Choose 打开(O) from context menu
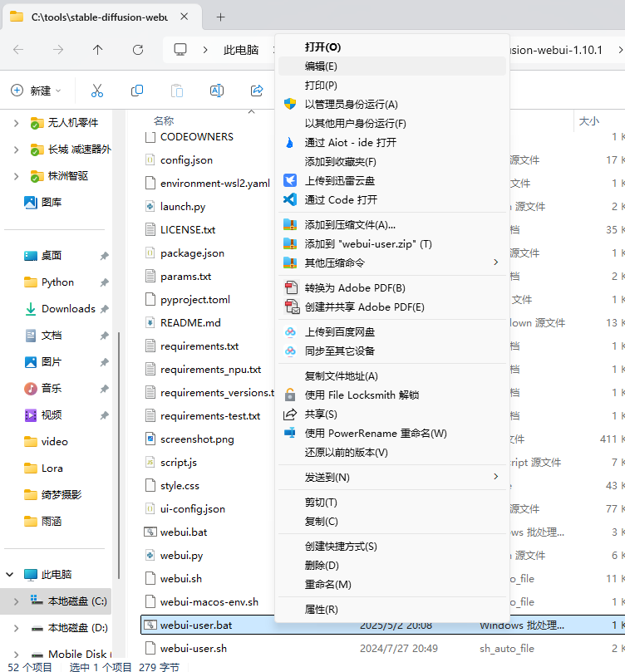 coord(391,47)
